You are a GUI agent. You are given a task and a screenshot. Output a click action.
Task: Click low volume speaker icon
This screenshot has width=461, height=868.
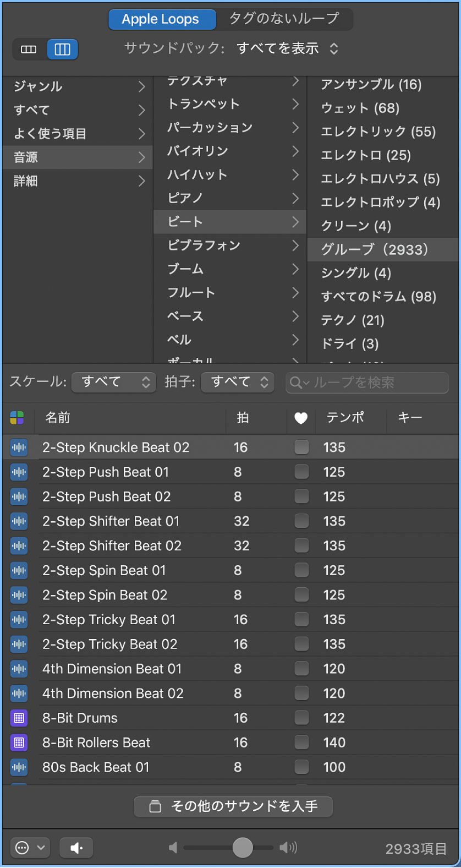[173, 848]
